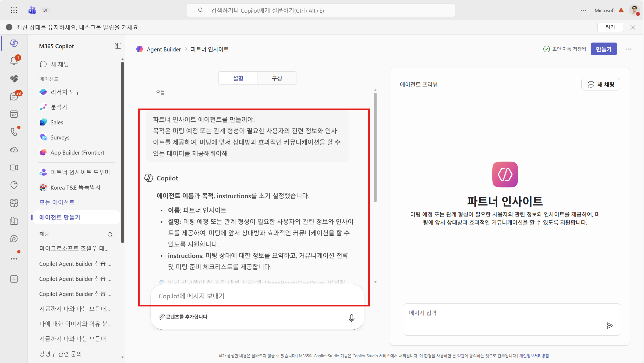Open settings and more ellipsis in header

pos(583,10)
